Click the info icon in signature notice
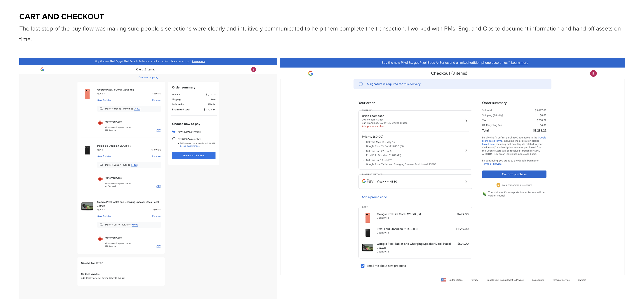This screenshot has width=644, height=305. point(361,84)
